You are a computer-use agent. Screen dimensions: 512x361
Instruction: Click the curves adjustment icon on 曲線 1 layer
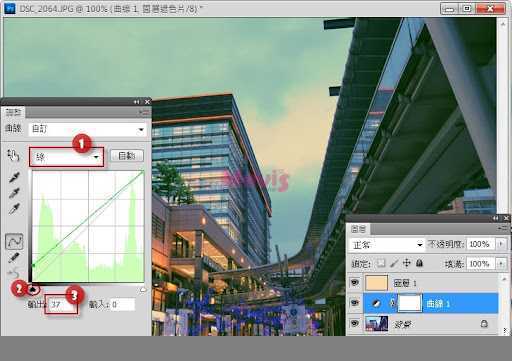tap(376, 303)
